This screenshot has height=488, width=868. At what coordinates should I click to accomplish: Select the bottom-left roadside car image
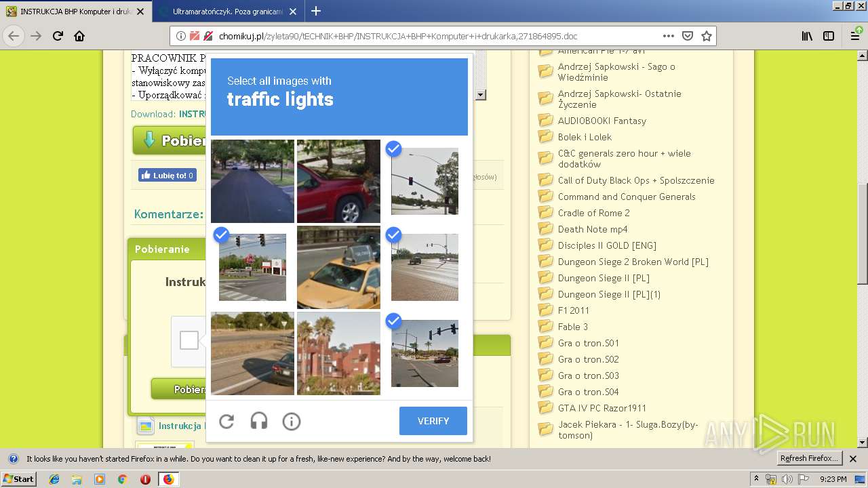point(252,353)
